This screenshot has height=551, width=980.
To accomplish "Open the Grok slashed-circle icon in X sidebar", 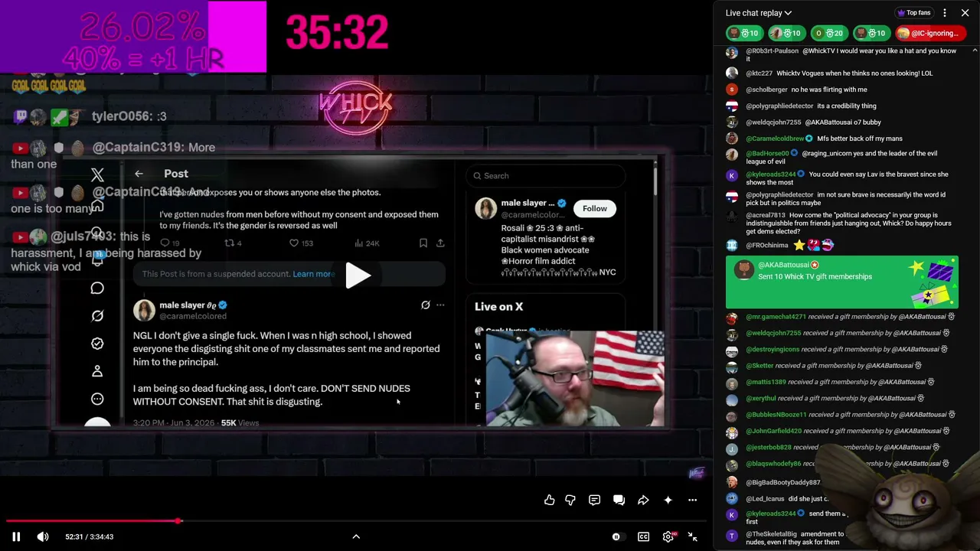I will pyautogui.click(x=97, y=315).
